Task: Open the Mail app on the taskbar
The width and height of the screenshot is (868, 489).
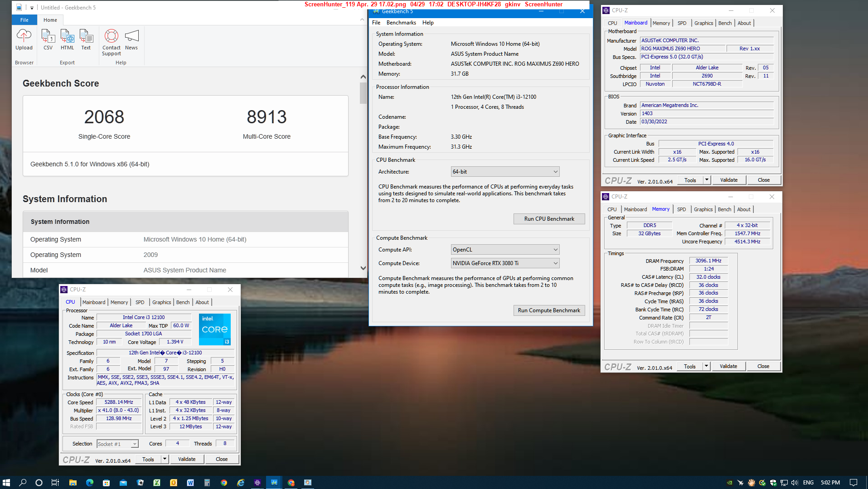Action: (123, 482)
